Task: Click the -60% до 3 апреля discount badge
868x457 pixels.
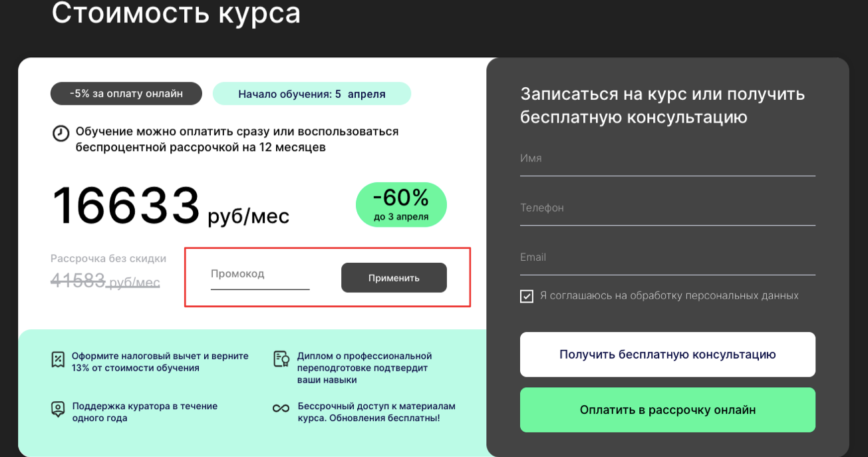Action: coord(401,205)
